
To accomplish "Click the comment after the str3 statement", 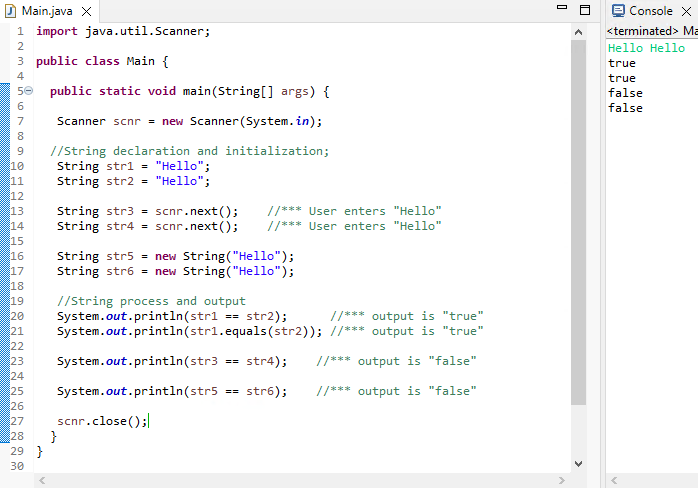I will point(354,211).
